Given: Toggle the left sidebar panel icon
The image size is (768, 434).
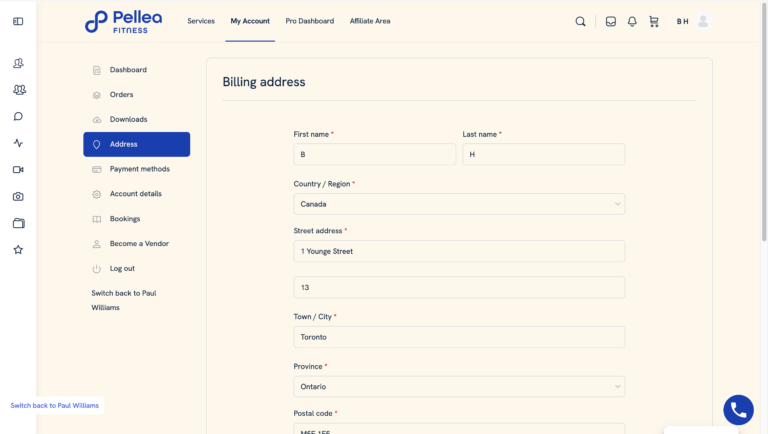Looking at the screenshot, I should point(18,22).
